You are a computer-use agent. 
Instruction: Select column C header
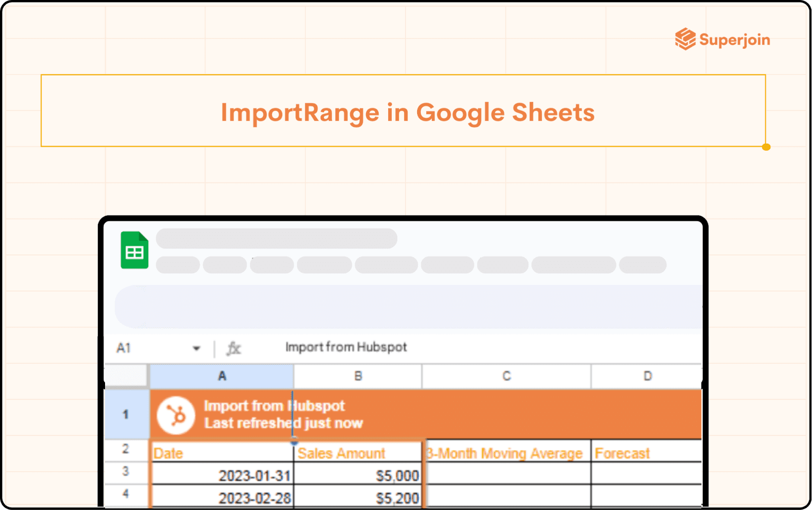(506, 376)
